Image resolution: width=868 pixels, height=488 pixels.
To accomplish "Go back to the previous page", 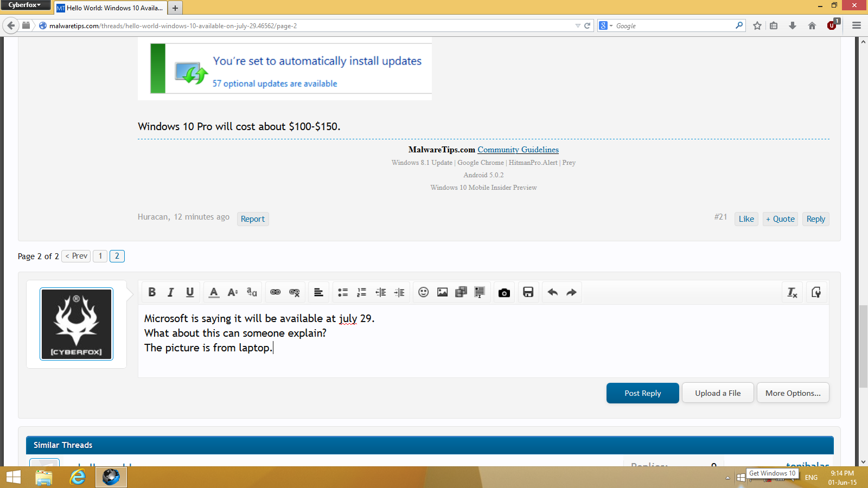I will 11,25.
